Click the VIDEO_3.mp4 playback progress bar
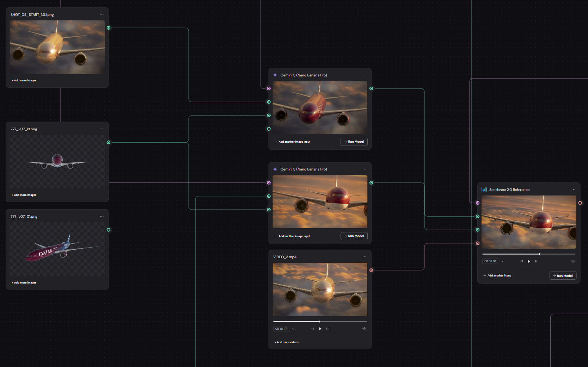588x367 pixels. coord(320,322)
